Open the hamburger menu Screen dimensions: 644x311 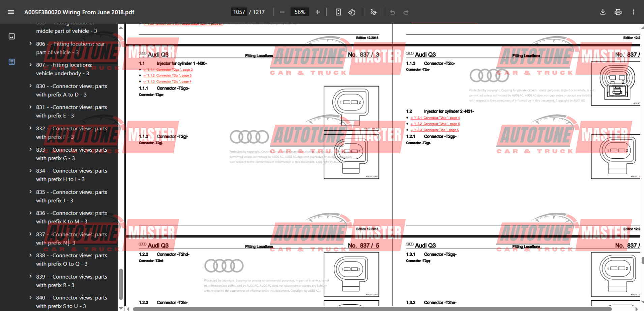point(11,12)
